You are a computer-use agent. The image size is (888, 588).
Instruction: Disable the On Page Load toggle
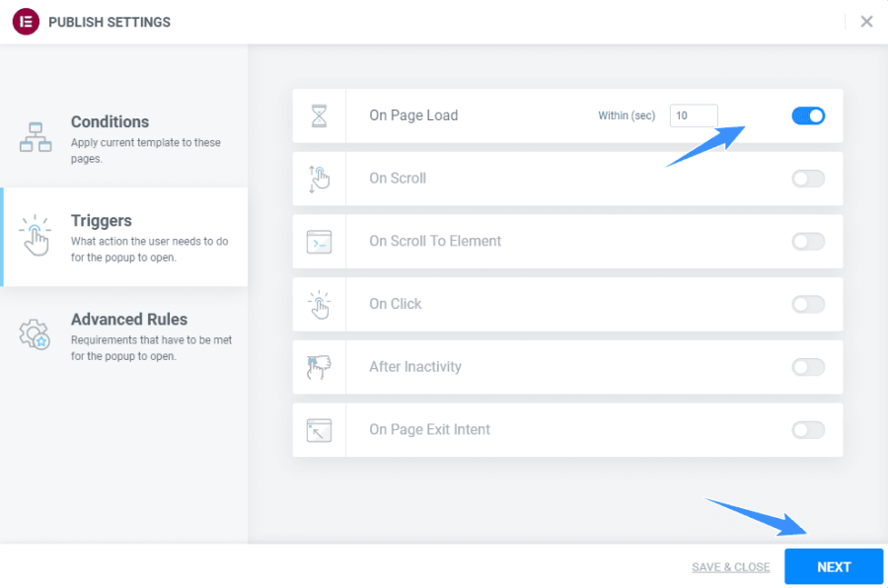[x=808, y=115]
